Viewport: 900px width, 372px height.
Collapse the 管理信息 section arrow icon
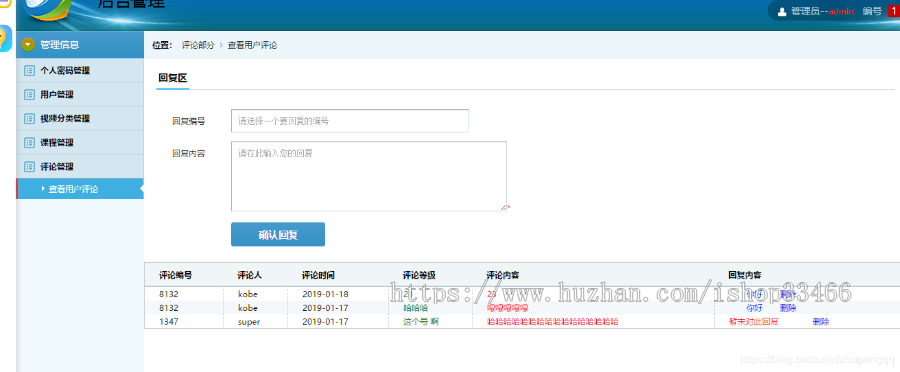(29, 45)
